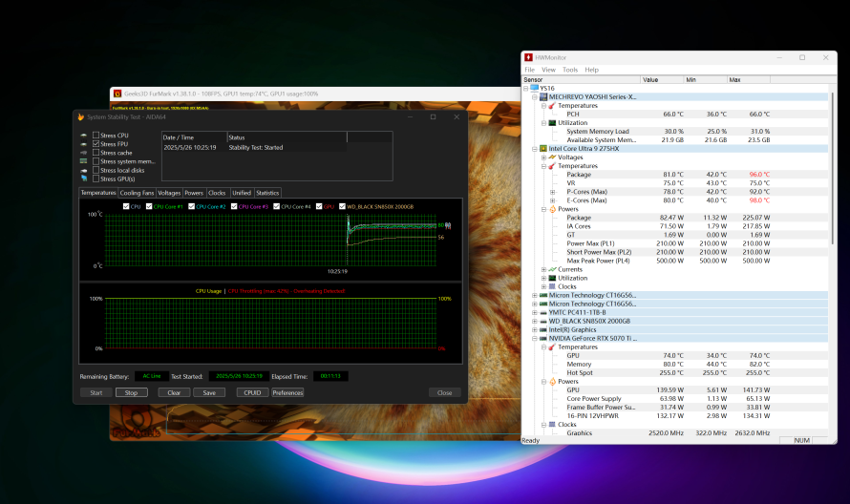
Task: Click the NVIDIA GeForce RTX 5070 Ti icon
Action: pos(541,338)
